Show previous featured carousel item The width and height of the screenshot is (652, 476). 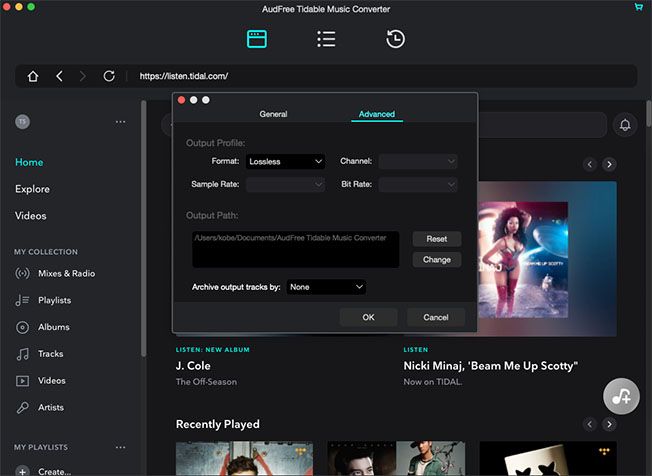(x=590, y=164)
